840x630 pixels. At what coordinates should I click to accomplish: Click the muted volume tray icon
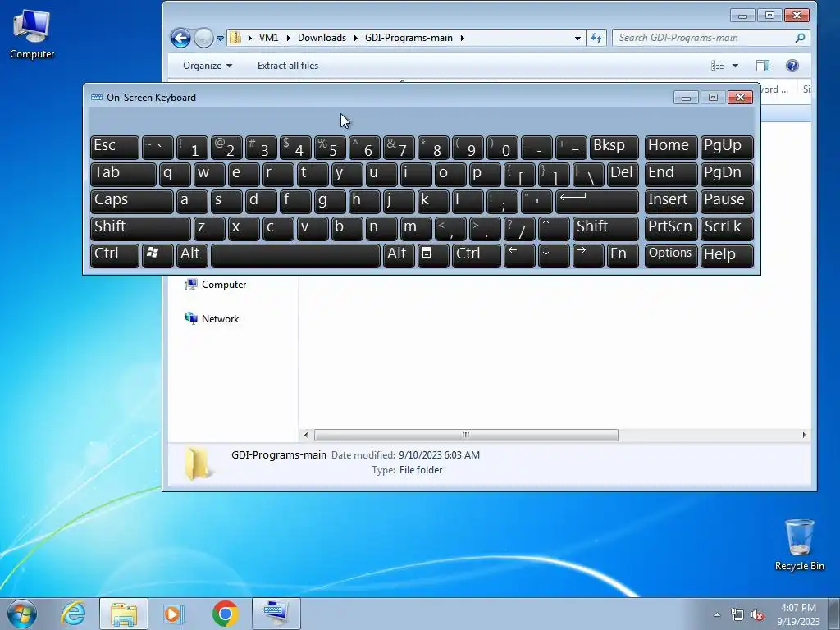(757, 615)
